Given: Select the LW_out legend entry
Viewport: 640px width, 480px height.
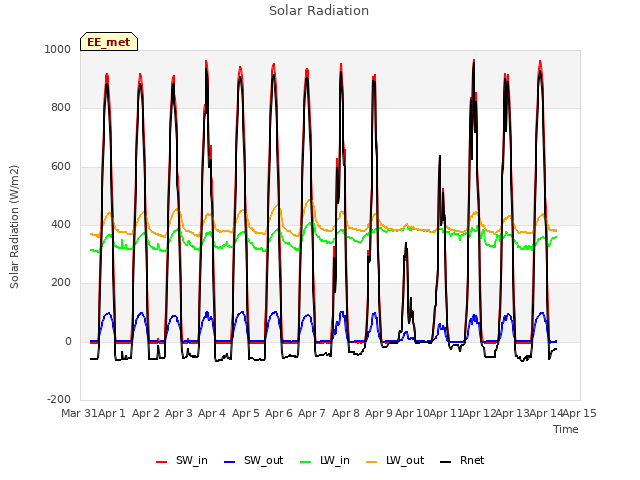Looking at the screenshot, I should click(x=395, y=460).
